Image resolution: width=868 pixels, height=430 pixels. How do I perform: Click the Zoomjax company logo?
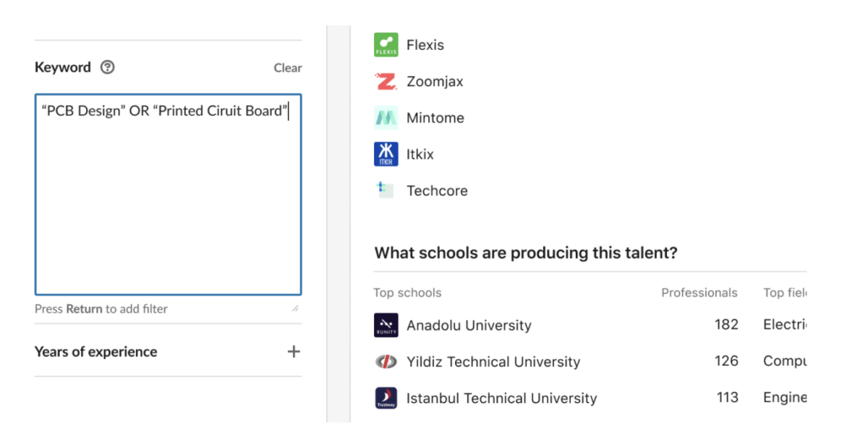(x=385, y=81)
